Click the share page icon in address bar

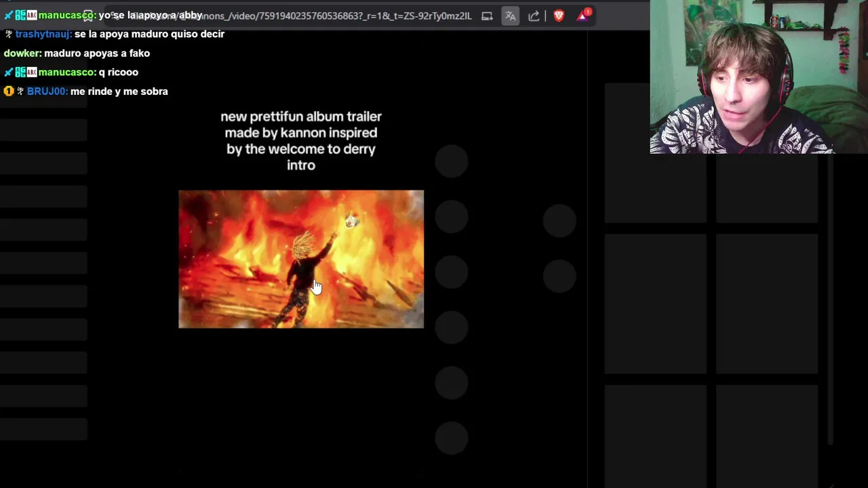coord(534,16)
